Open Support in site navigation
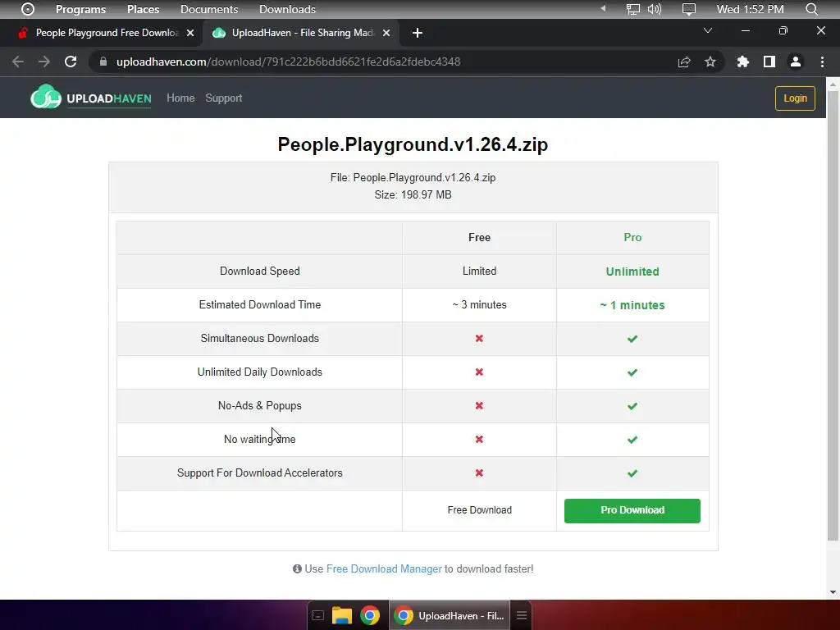Screen dimensions: 840x630 (x=223, y=98)
